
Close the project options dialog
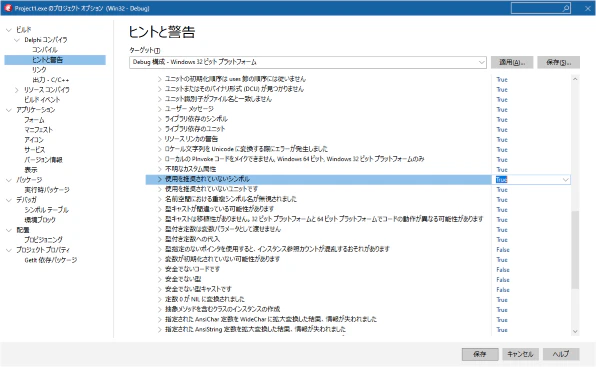588,8
